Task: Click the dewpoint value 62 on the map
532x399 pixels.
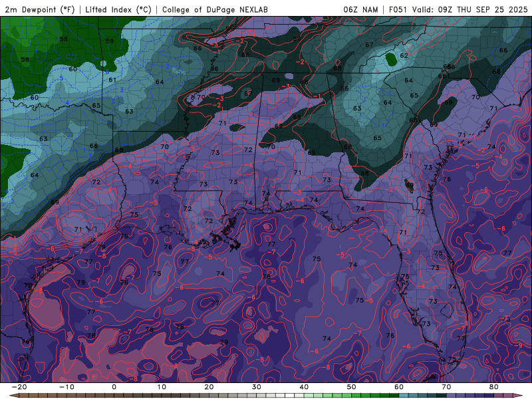Action: pyautogui.click(x=404, y=55)
